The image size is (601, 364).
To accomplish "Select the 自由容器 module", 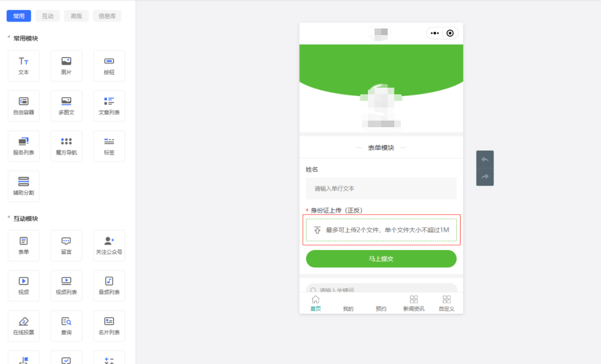I will click(x=24, y=106).
